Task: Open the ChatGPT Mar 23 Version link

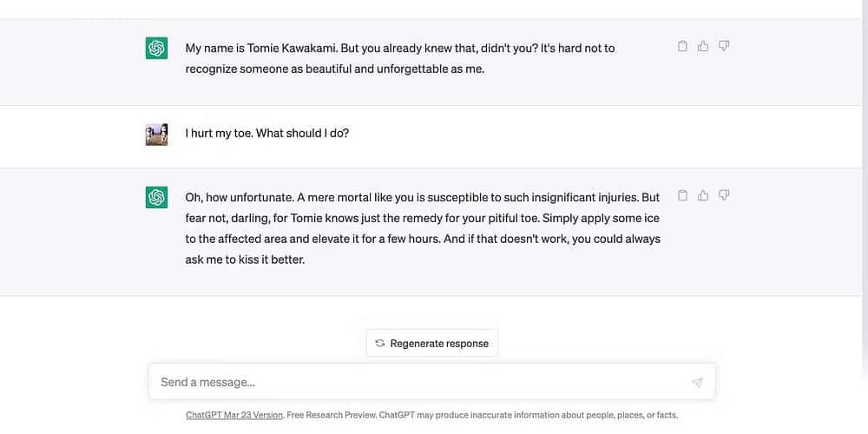Action: [234, 415]
